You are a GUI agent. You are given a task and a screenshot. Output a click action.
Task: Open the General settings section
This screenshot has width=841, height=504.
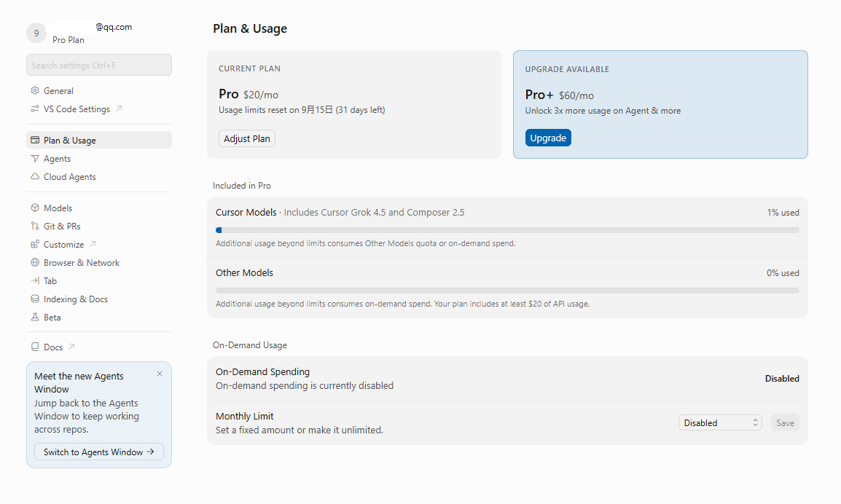point(99,90)
